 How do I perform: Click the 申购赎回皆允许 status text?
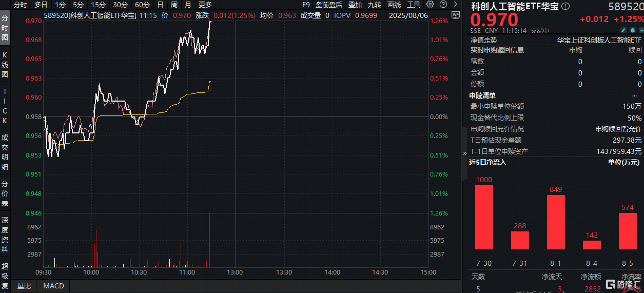pyautogui.click(x=618, y=129)
